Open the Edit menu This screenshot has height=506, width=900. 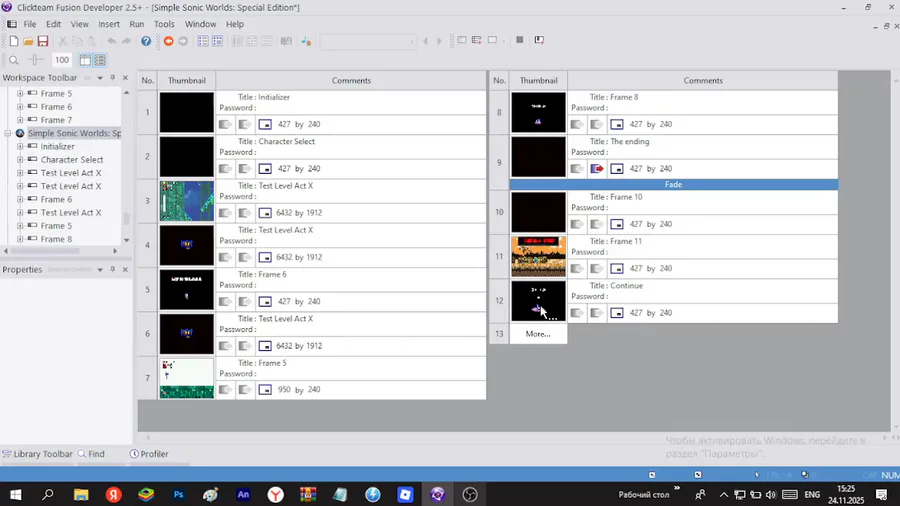(x=53, y=24)
